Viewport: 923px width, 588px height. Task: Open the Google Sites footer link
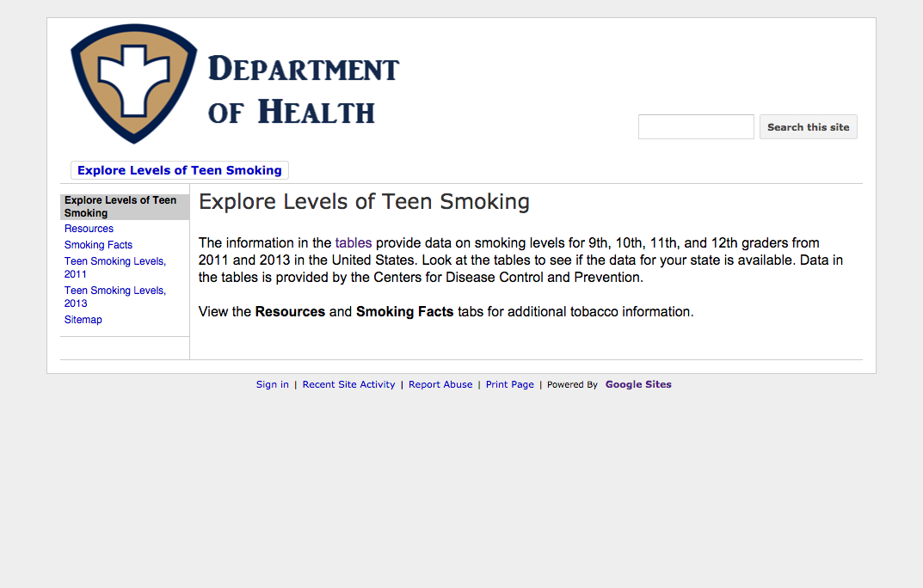coord(638,385)
